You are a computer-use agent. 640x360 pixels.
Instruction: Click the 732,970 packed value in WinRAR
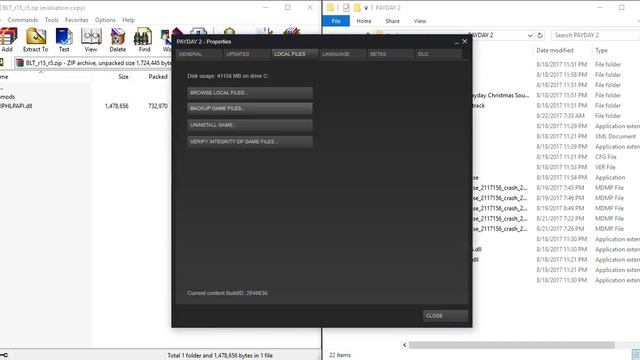pos(158,106)
